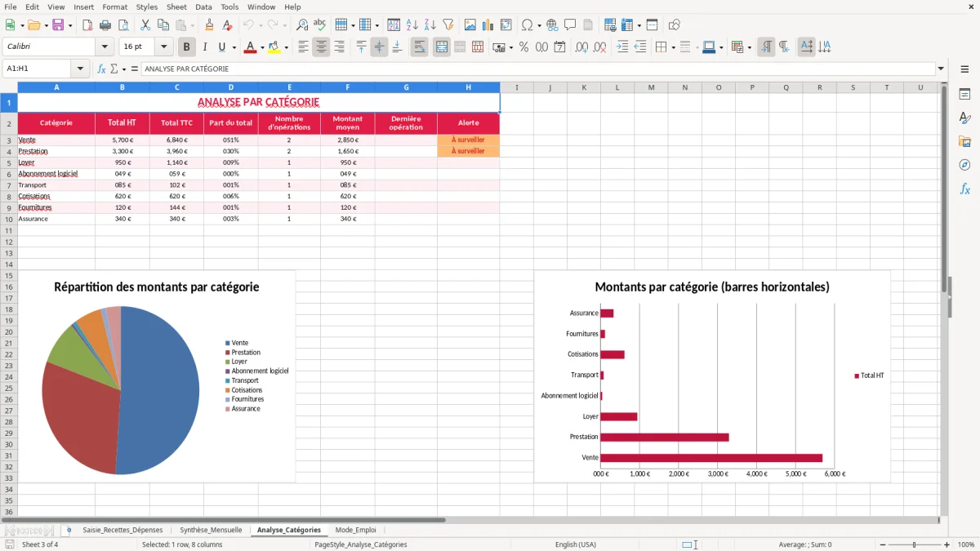980x551 pixels.
Task: Click the status bar zoom slider
Action: (914, 544)
